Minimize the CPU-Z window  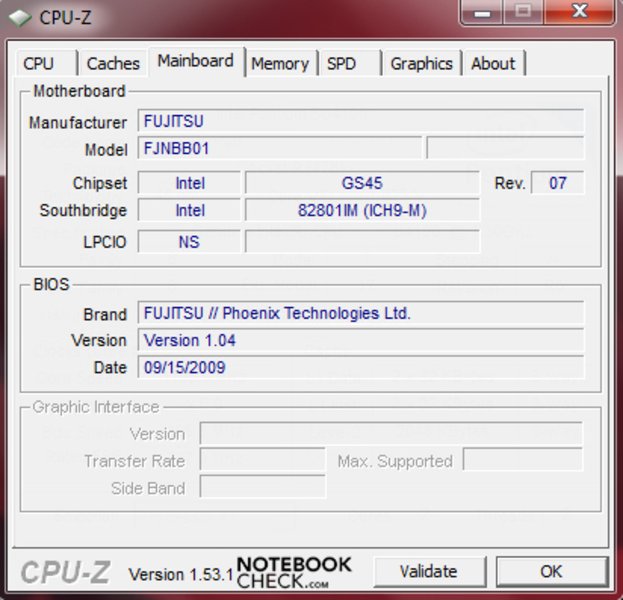[482, 13]
